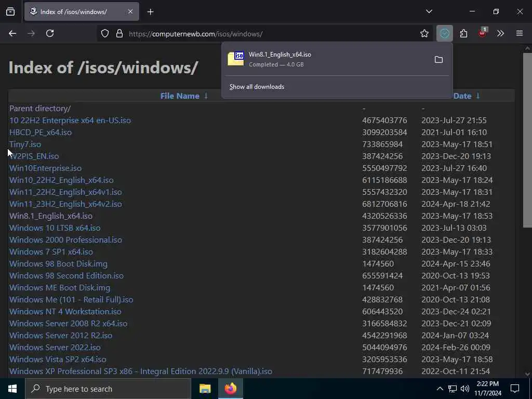This screenshot has width=532, height=399.
Task: Click the uBlock Origin extension icon
Action: 482,33
